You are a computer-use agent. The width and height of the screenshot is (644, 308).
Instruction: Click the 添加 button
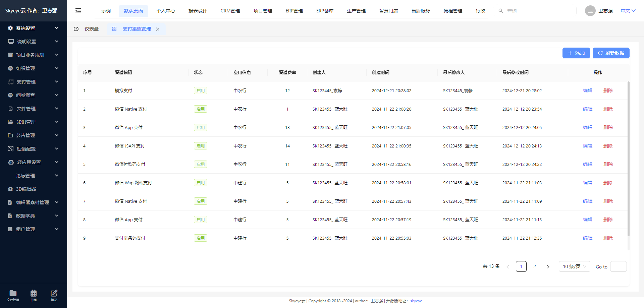[x=576, y=53]
